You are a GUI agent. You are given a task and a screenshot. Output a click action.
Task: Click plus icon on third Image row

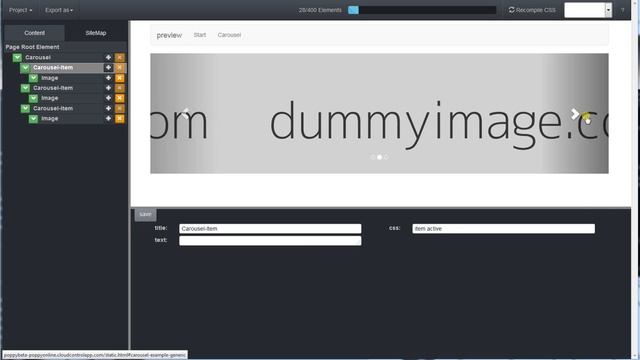tap(108, 119)
